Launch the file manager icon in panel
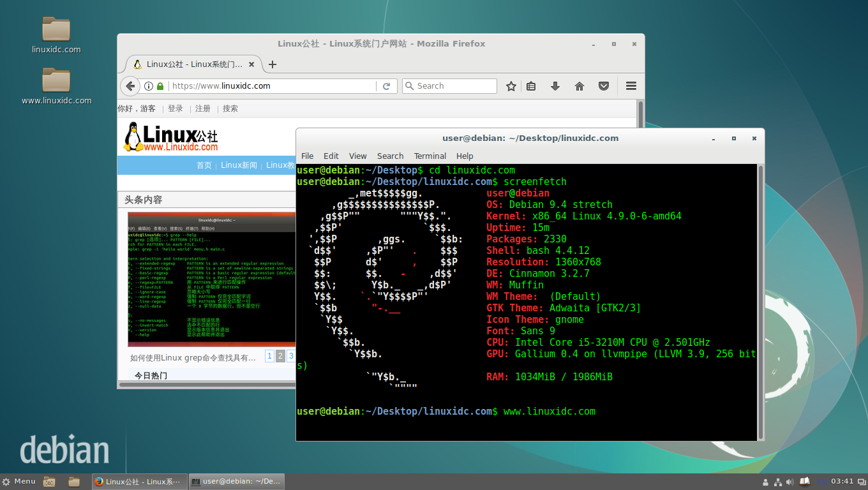The height and width of the screenshot is (490, 868). 74,482
